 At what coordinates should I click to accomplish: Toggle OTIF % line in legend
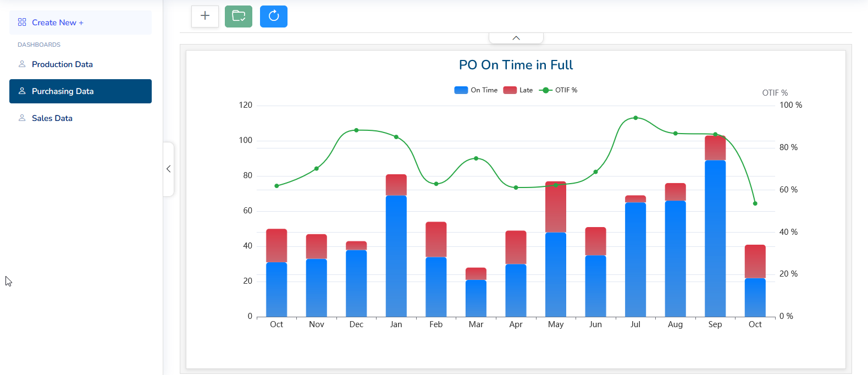coord(559,90)
